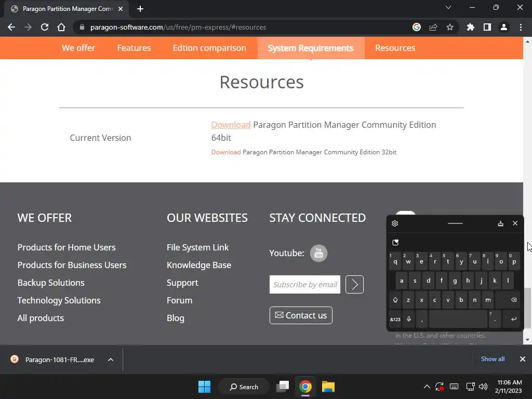Click the address bar URL

pyautogui.click(x=178, y=27)
